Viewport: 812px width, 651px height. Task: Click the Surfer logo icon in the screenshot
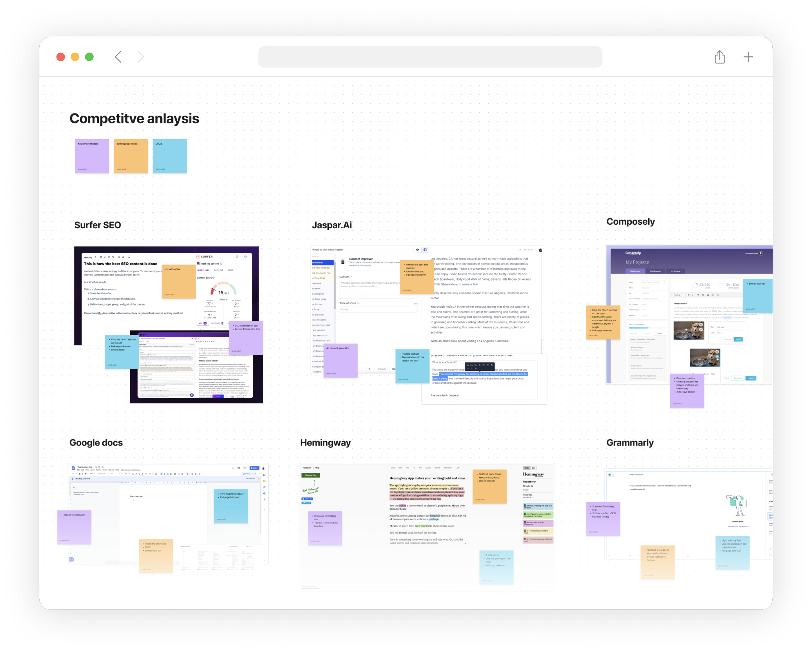point(198,257)
